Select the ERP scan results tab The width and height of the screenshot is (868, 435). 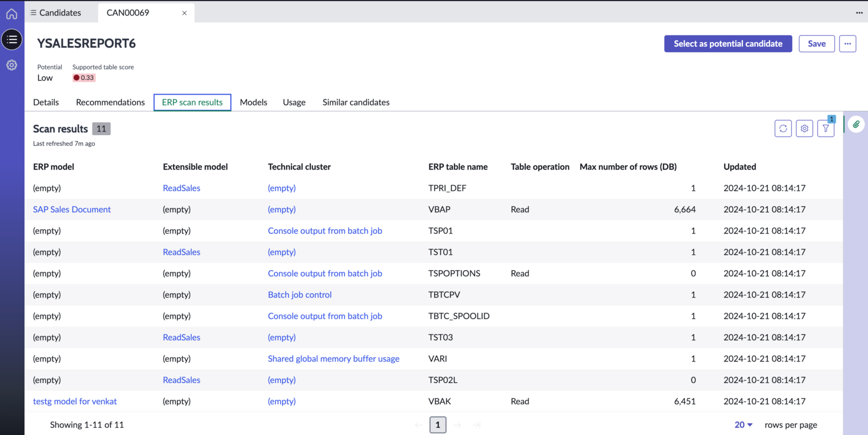(193, 102)
